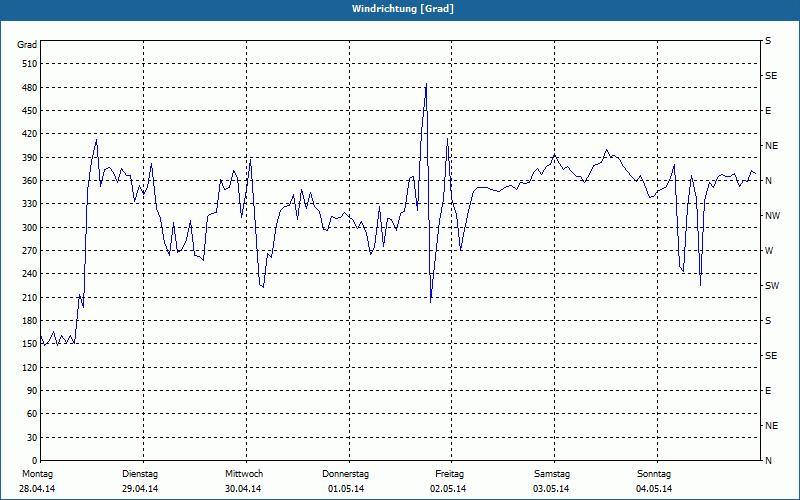
Task: Click the 510 value on the left axis
Action: pos(30,64)
